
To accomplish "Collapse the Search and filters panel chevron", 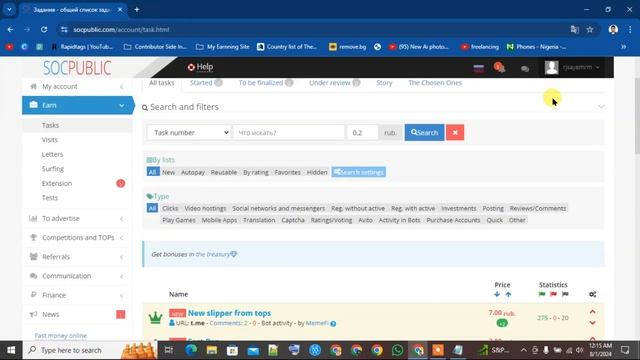I will (x=601, y=107).
